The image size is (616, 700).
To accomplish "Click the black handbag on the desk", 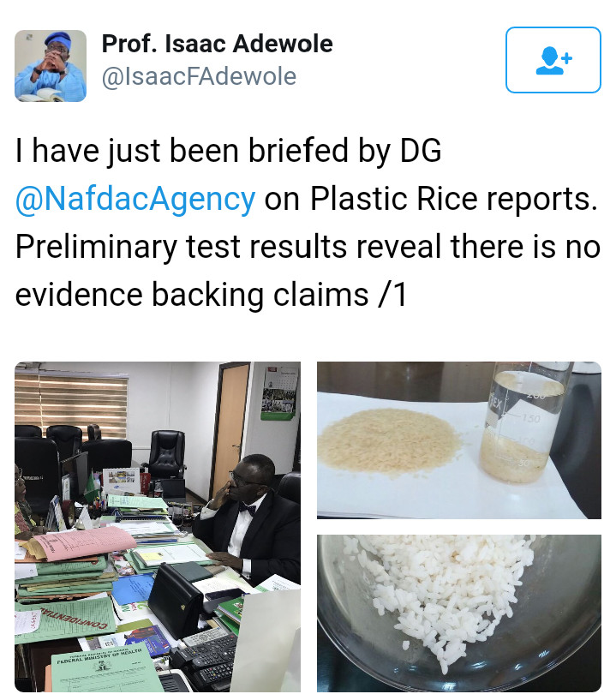I will (176, 601).
